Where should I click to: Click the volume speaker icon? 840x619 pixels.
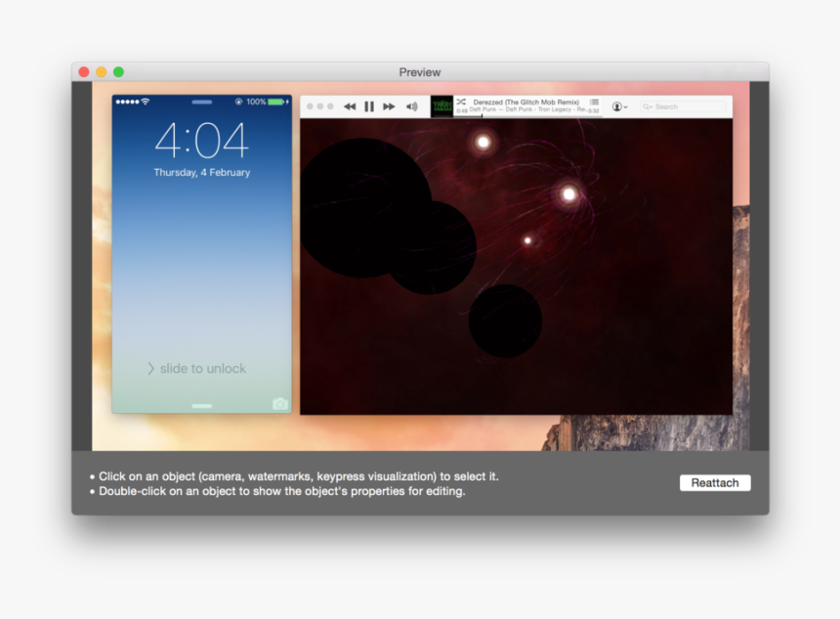[411, 106]
